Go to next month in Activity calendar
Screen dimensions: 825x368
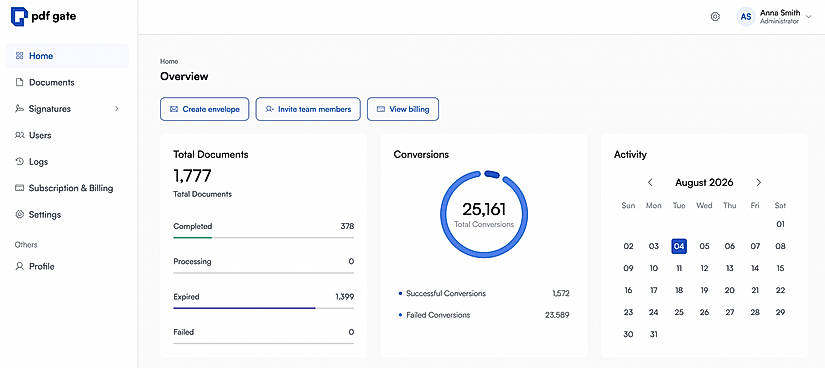758,183
